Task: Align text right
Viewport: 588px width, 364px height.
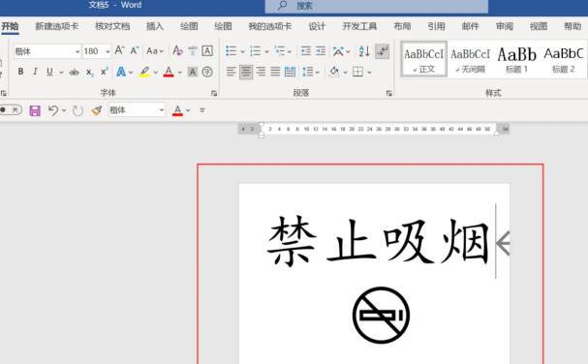Action: tap(261, 72)
